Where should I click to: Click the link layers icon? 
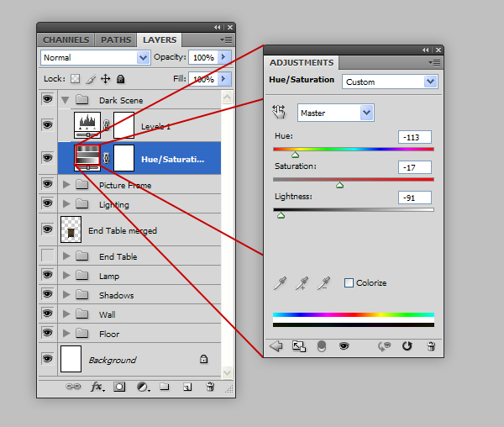[x=74, y=387]
